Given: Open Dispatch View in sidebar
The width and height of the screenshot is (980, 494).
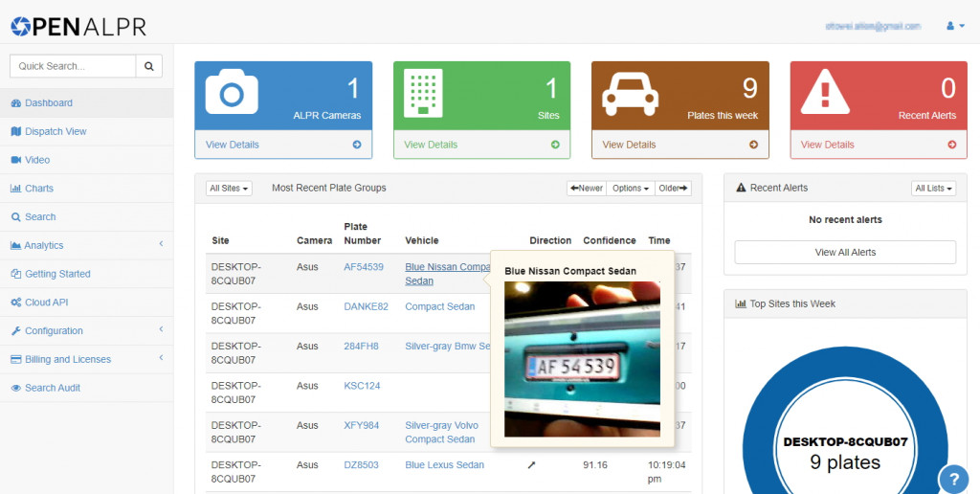Looking at the screenshot, I should [86, 131].
